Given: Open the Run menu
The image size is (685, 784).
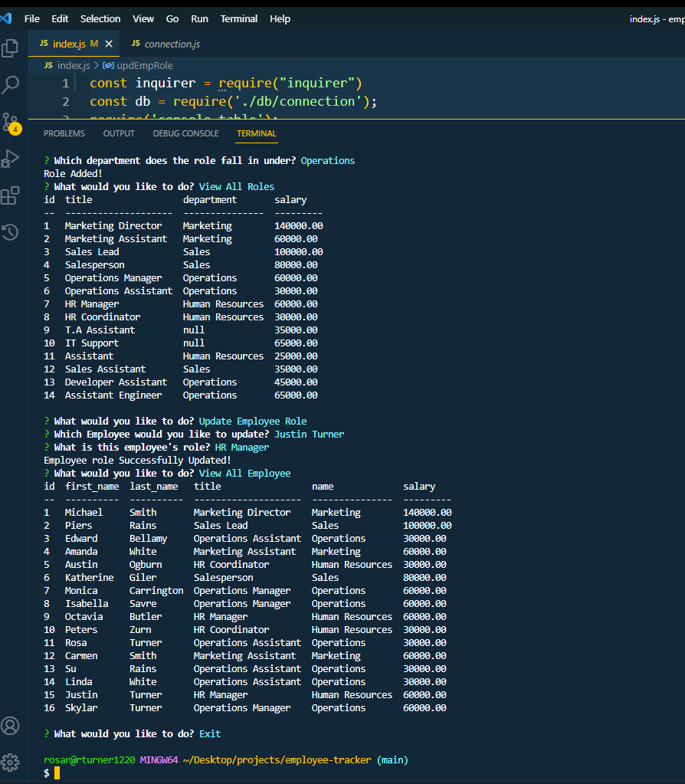Looking at the screenshot, I should 199,19.
